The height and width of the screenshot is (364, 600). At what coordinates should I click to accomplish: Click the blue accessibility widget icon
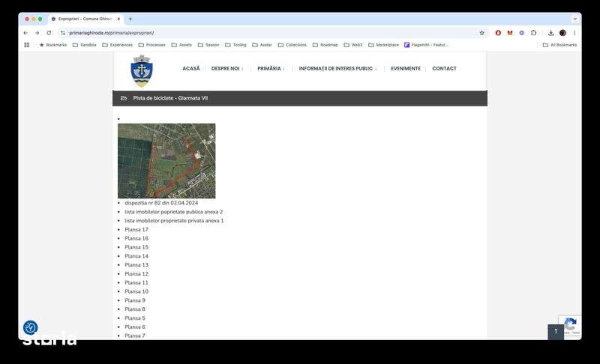click(30, 327)
